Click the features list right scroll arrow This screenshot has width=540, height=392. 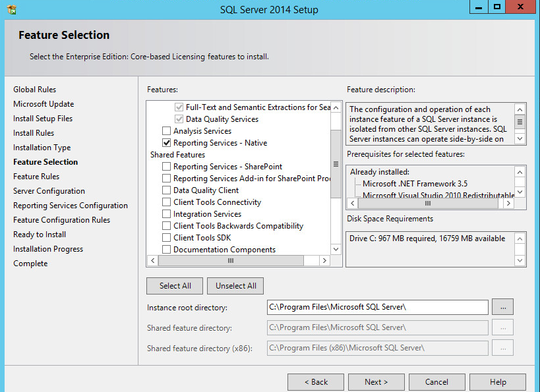tap(324, 260)
